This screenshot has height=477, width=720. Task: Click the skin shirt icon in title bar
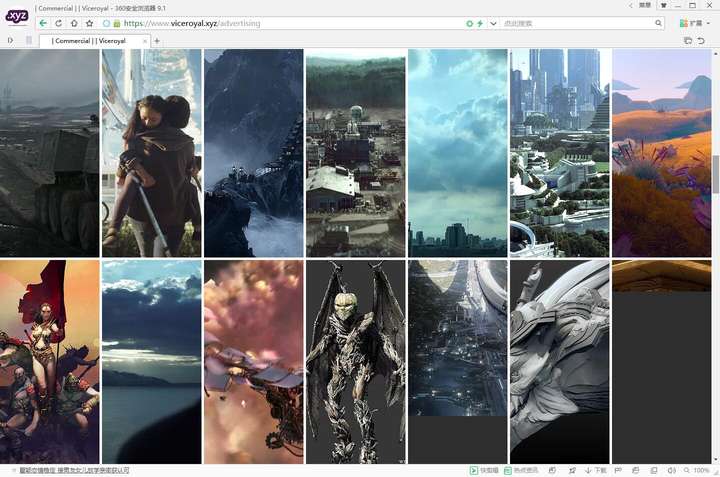click(664, 5)
